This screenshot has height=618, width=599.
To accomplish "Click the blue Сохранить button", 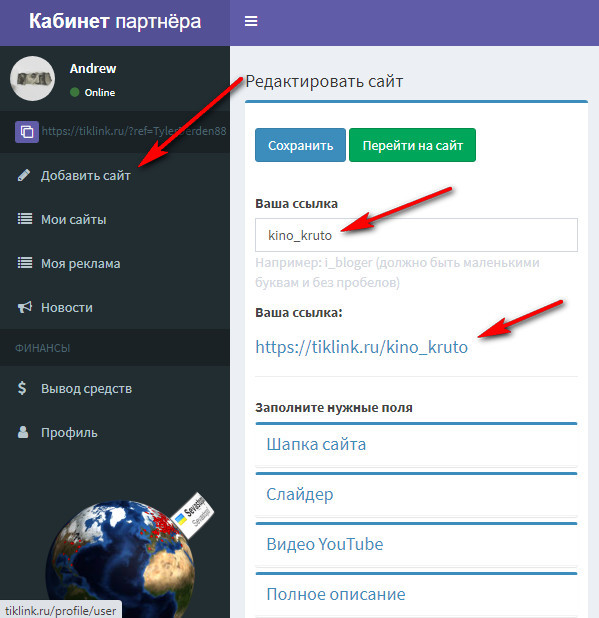I will (x=300, y=145).
